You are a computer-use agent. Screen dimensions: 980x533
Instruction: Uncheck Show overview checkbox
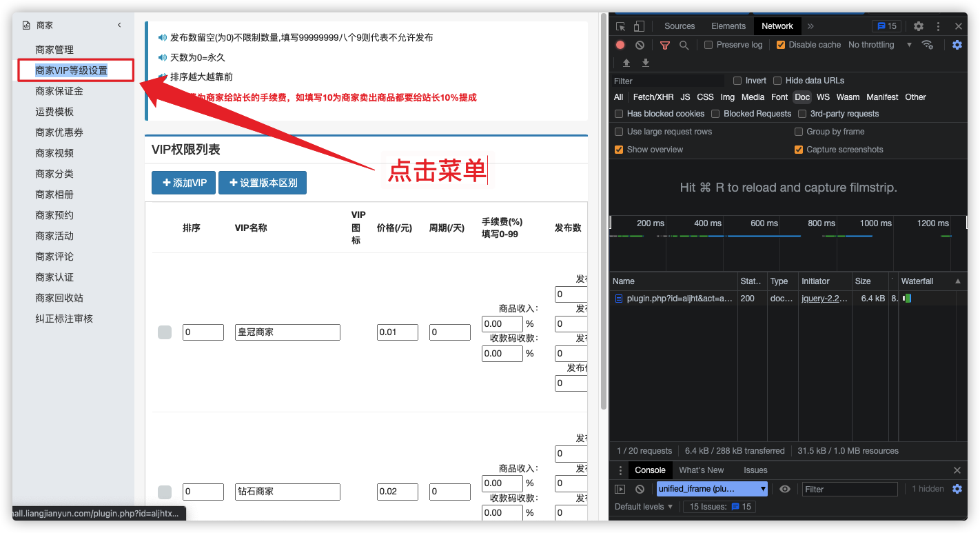pyautogui.click(x=619, y=150)
